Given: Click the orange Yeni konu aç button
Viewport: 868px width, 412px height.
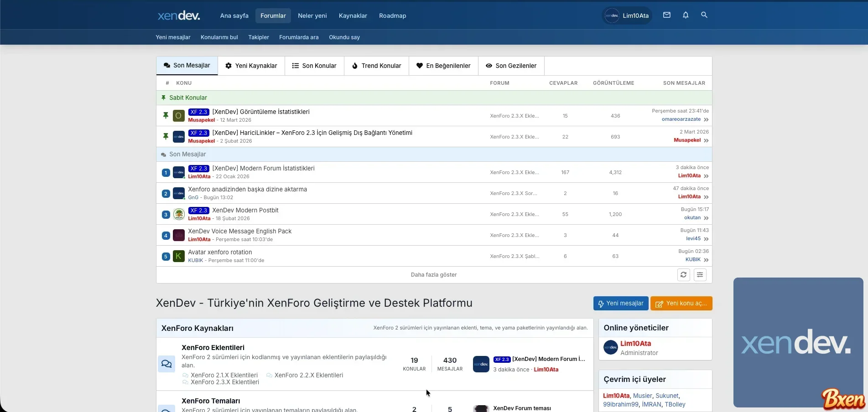Looking at the screenshot, I should (681, 303).
